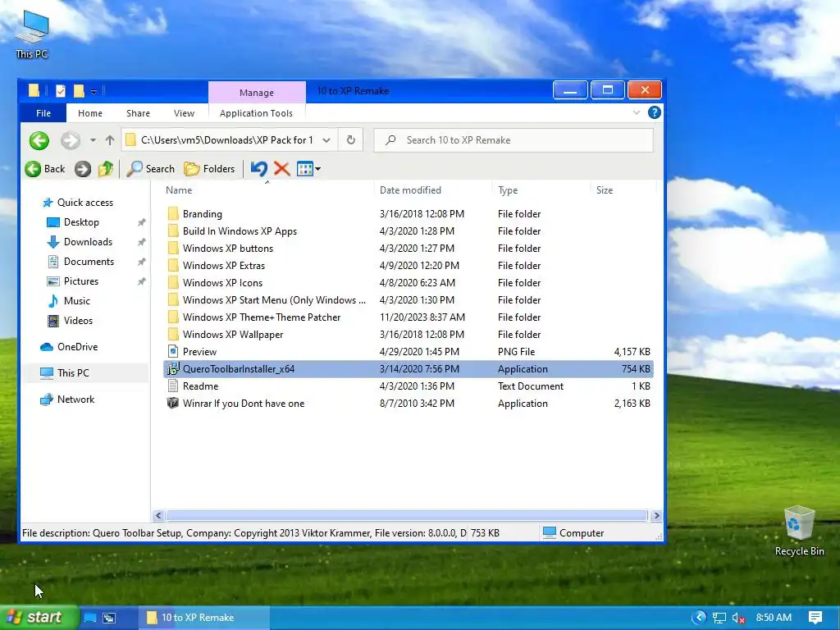Open Pictures in navigation pane

pyautogui.click(x=73, y=281)
